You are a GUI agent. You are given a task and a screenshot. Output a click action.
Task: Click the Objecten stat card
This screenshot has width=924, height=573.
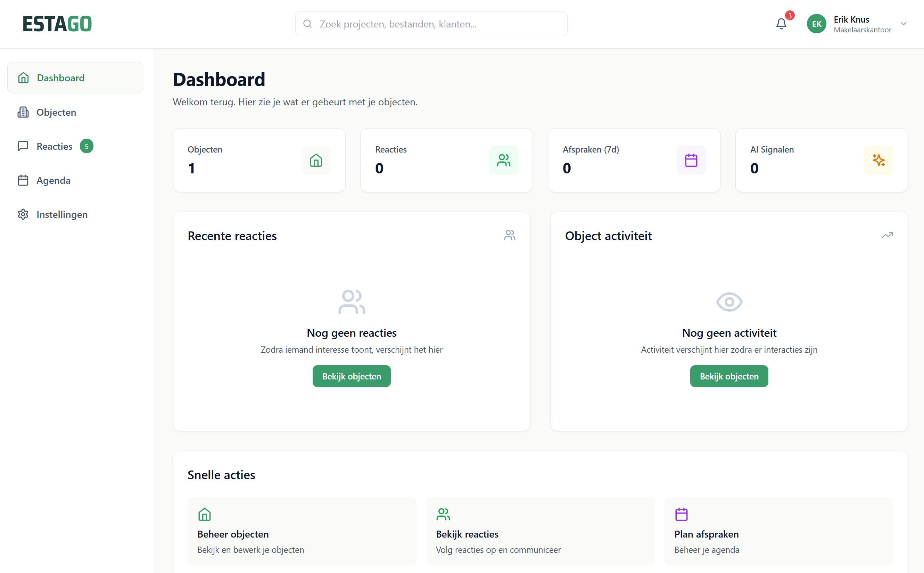pos(259,160)
